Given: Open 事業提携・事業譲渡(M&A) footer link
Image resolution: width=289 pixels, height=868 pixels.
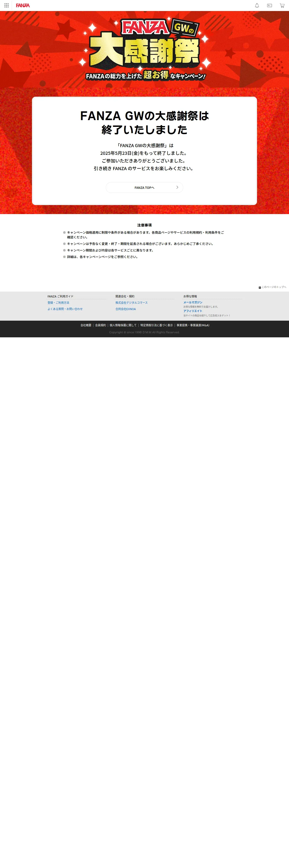Looking at the screenshot, I should pyautogui.click(x=193, y=325).
